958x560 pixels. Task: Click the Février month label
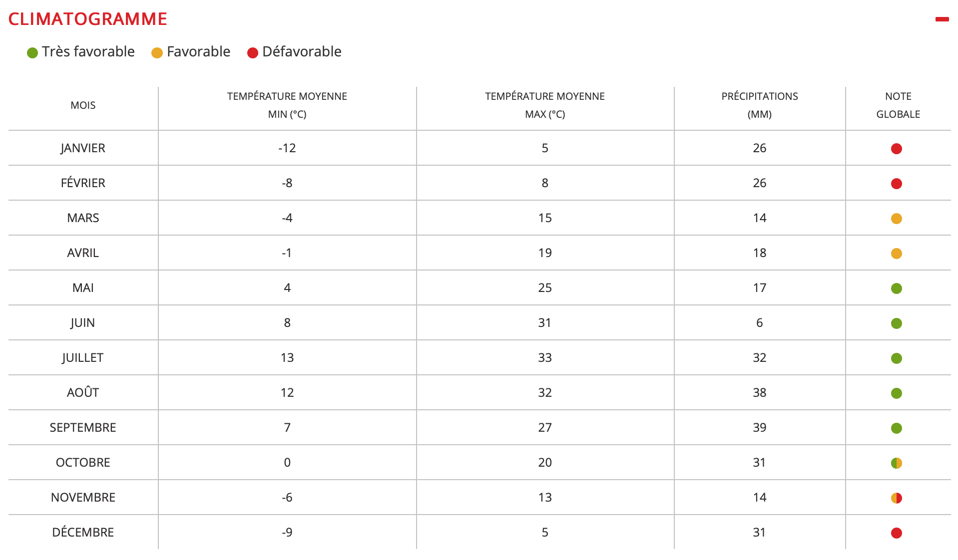click(83, 183)
